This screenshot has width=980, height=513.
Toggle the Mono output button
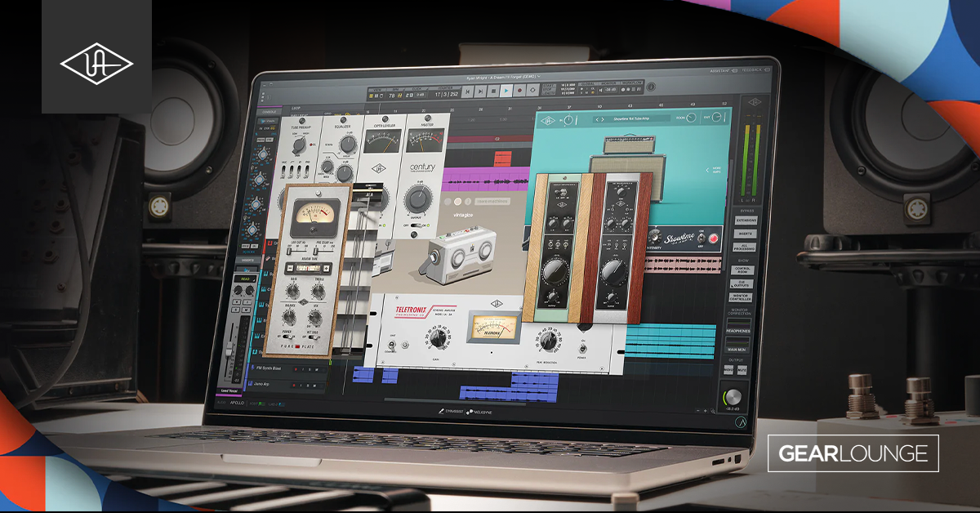(728, 368)
